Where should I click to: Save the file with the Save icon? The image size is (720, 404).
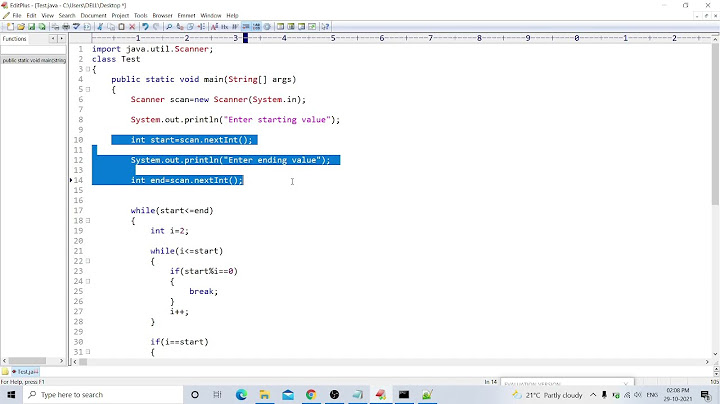click(31, 27)
